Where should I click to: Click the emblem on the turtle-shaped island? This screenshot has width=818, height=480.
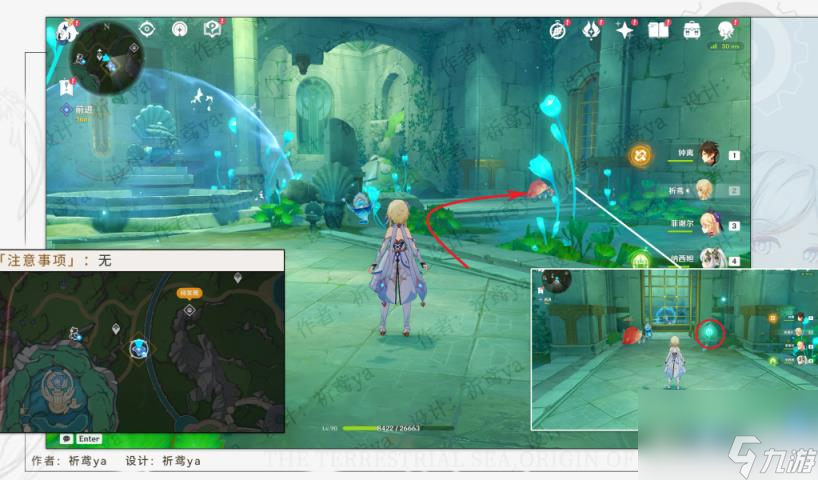59,387
